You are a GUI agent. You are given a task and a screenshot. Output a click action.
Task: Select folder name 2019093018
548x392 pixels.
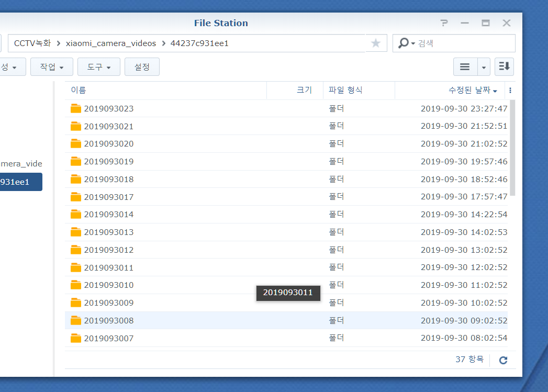(109, 179)
